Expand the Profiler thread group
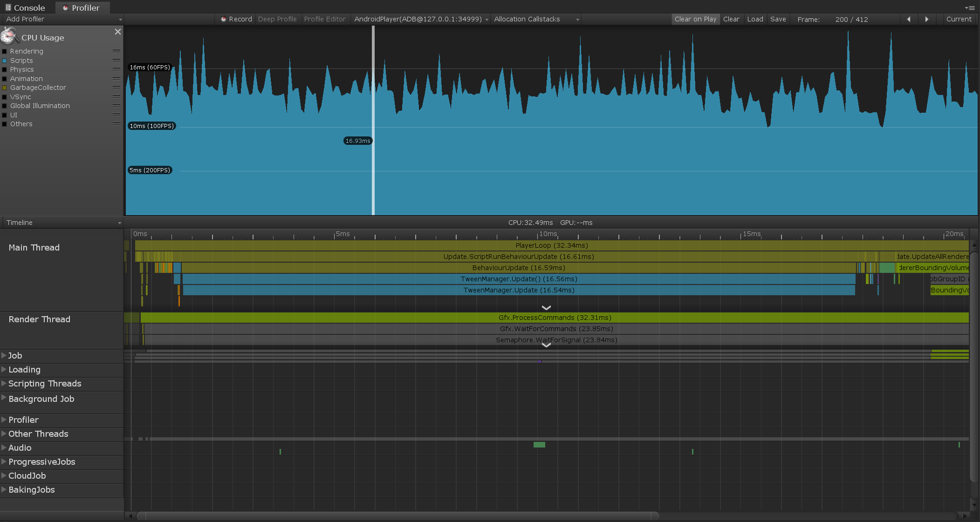The width and height of the screenshot is (980, 522). coord(4,420)
